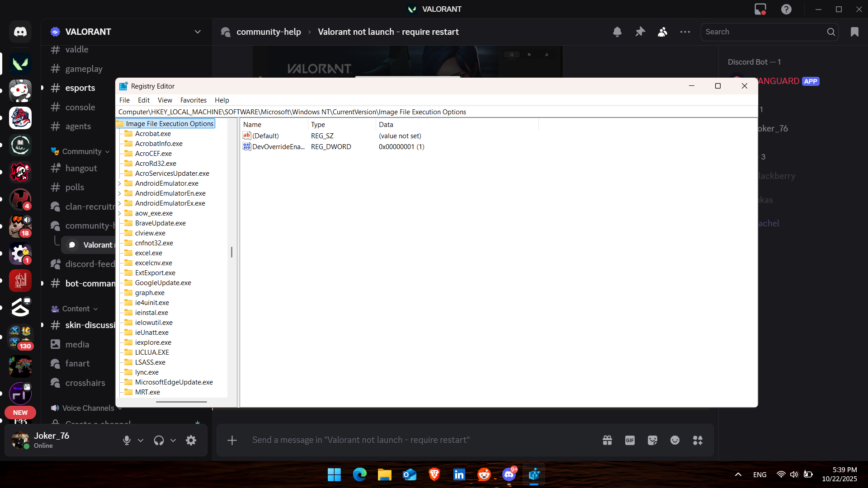Open Discord direct messages home icon
The image size is (868, 488).
(x=20, y=32)
